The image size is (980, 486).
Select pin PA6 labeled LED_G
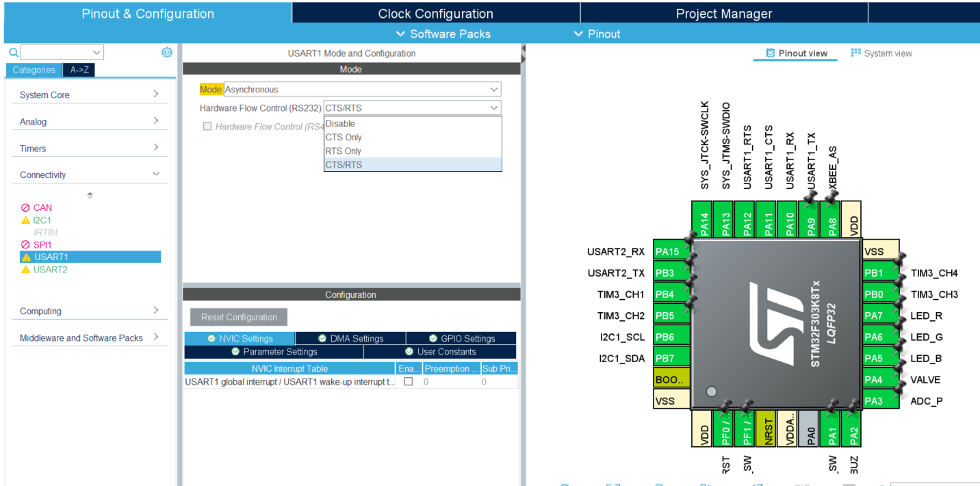(x=881, y=337)
